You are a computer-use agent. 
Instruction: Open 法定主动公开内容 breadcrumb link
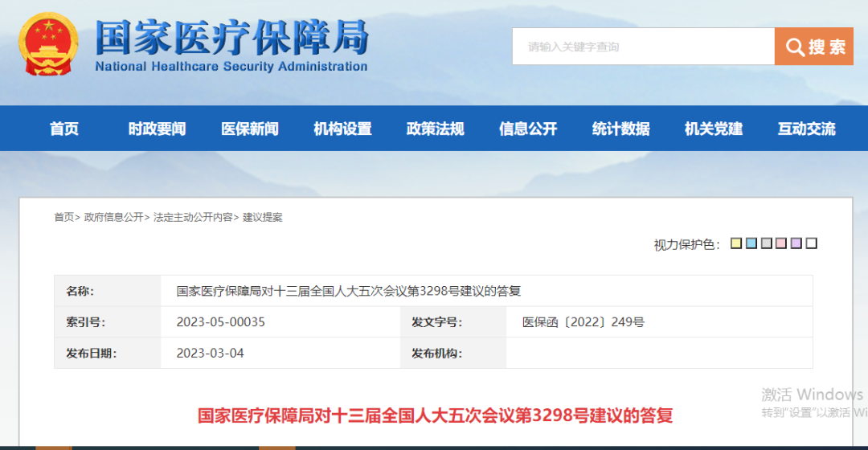[x=193, y=217]
